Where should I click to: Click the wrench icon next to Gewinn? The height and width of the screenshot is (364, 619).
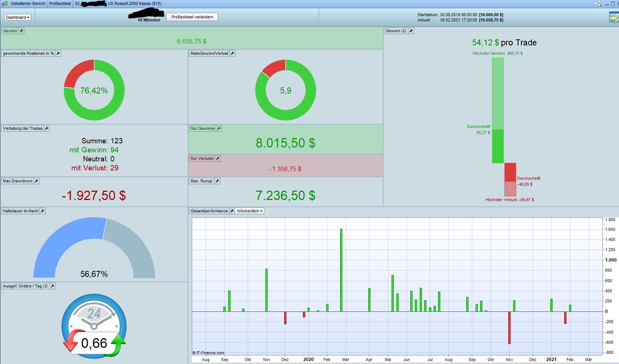coord(21,31)
